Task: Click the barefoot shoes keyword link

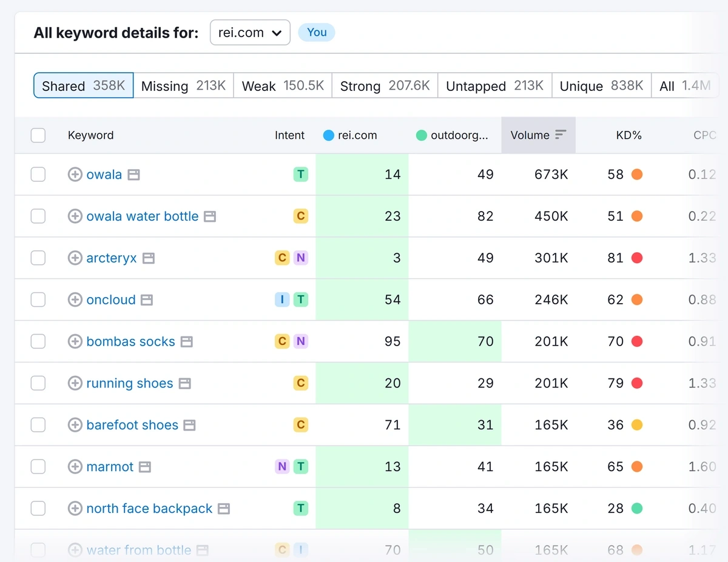Action: (132, 426)
